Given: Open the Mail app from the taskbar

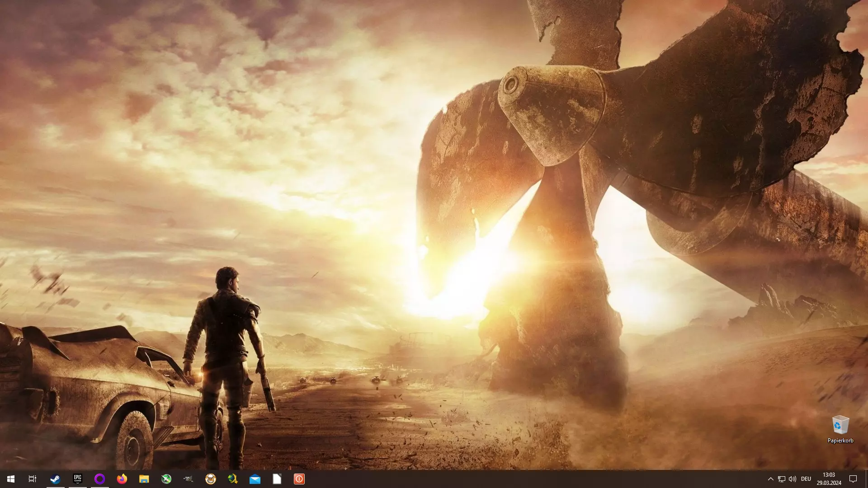Looking at the screenshot, I should [255, 479].
